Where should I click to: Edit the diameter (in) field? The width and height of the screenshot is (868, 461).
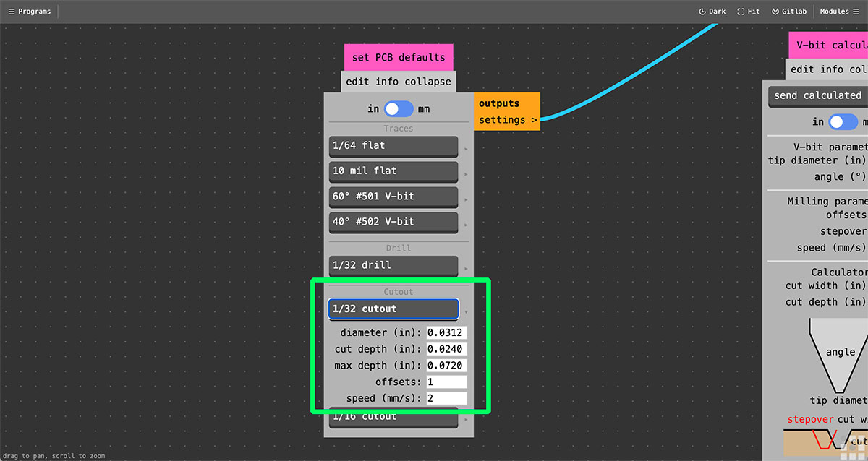click(x=446, y=333)
